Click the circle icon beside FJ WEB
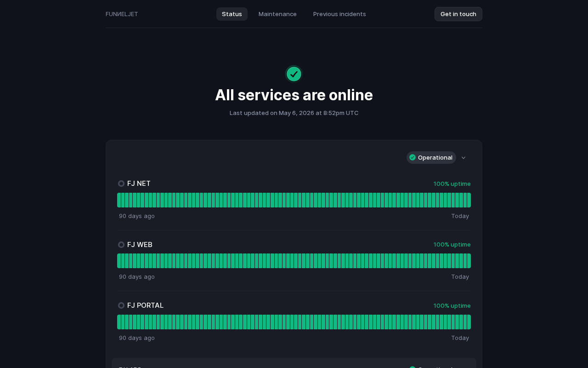 point(121,245)
